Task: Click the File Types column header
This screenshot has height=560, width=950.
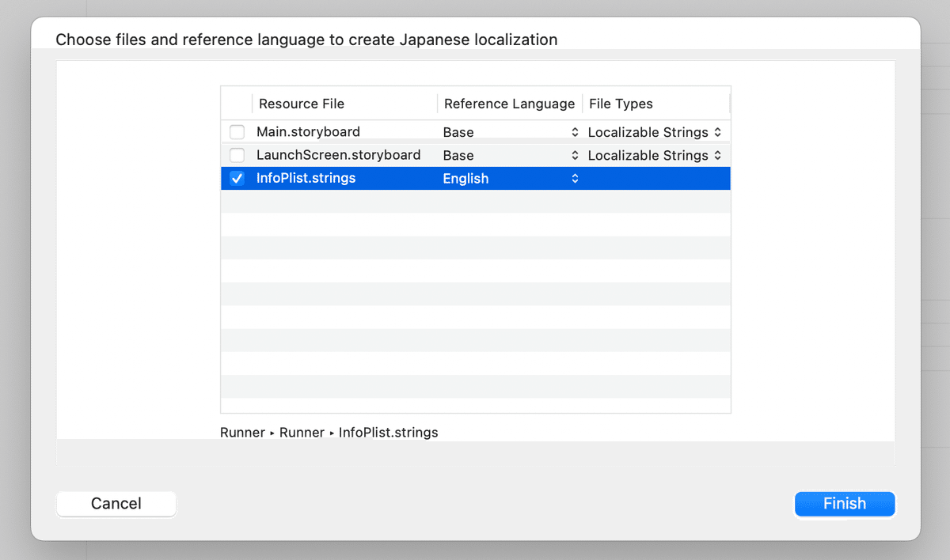Action: click(x=621, y=104)
